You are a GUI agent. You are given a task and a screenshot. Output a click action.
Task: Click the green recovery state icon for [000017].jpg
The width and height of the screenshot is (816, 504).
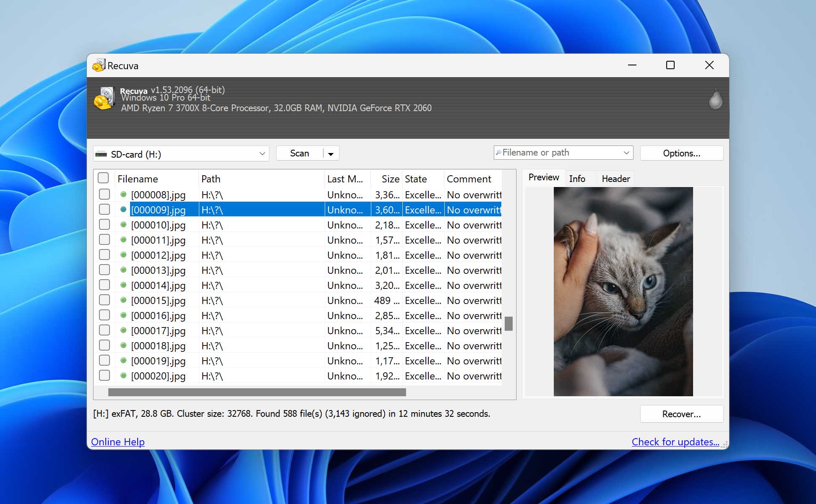123,331
